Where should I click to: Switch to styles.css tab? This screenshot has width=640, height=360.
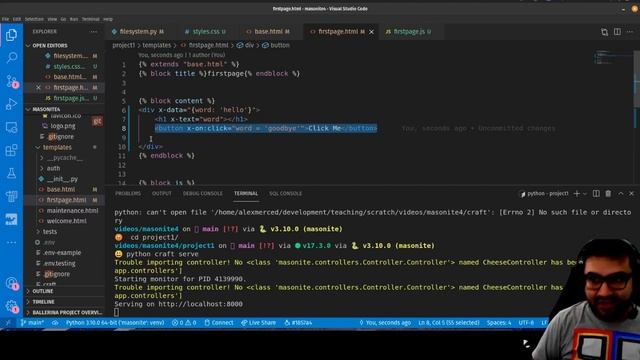pos(206,32)
